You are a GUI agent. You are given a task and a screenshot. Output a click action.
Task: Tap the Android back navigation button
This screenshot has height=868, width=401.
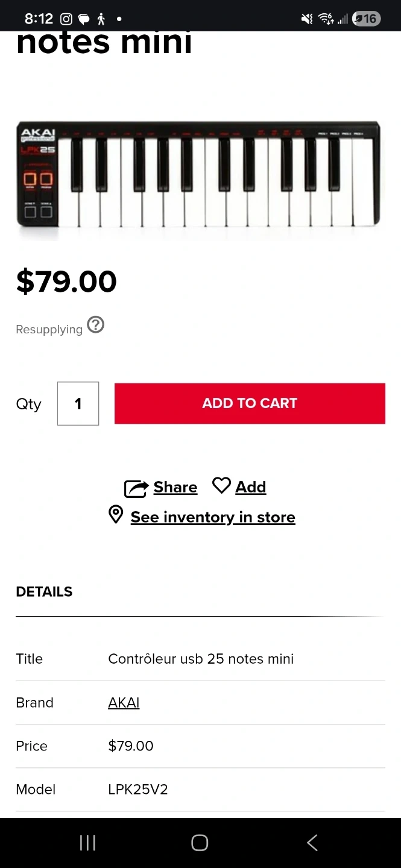(x=312, y=843)
